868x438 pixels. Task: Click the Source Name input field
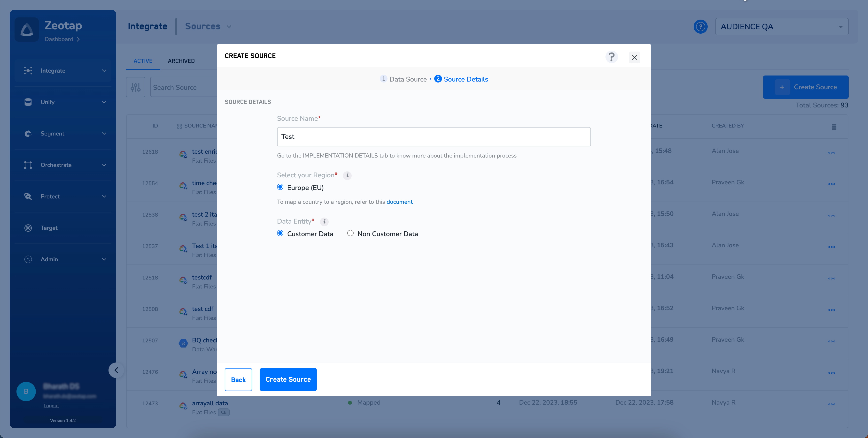pos(433,137)
